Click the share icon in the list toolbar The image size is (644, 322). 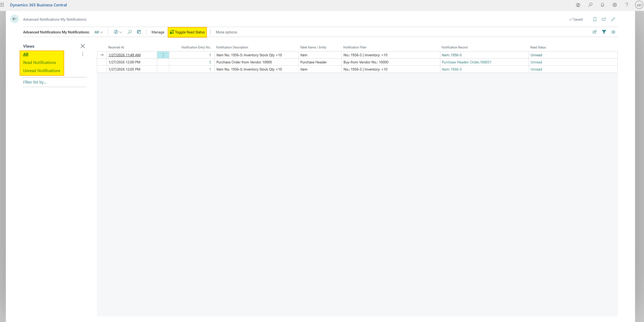[595, 32]
